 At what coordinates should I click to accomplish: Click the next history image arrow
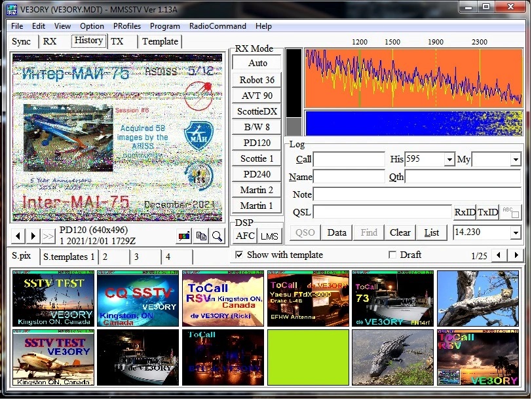[x=33, y=236]
